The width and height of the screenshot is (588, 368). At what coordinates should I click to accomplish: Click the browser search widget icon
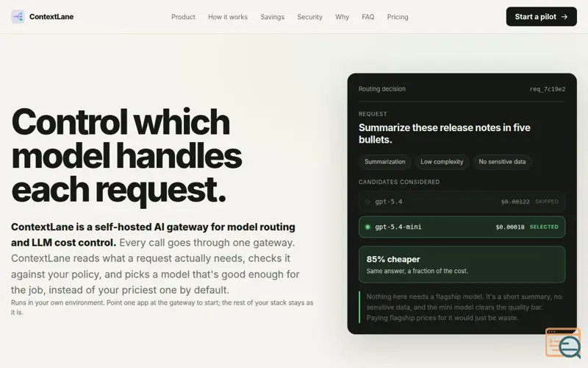point(563,343)
